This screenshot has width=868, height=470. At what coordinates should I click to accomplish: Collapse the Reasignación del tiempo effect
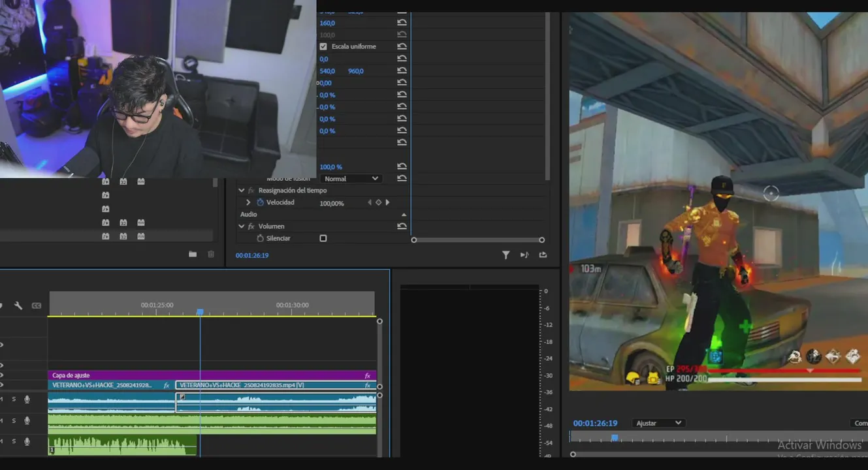coord(242,191)
